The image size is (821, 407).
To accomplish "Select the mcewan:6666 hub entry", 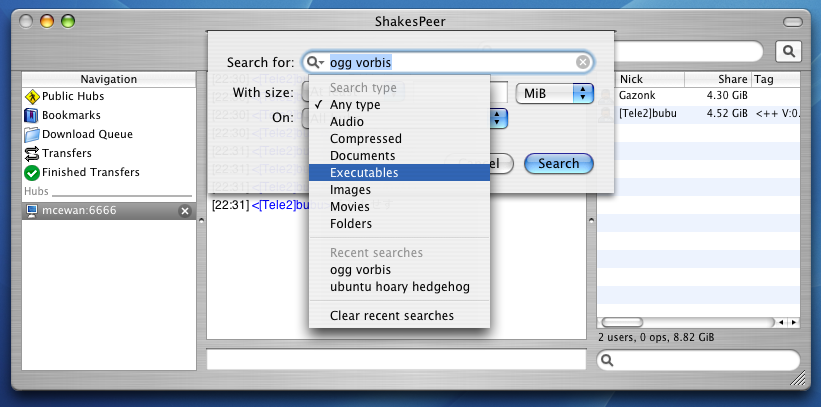I will (x=109, y=211).
